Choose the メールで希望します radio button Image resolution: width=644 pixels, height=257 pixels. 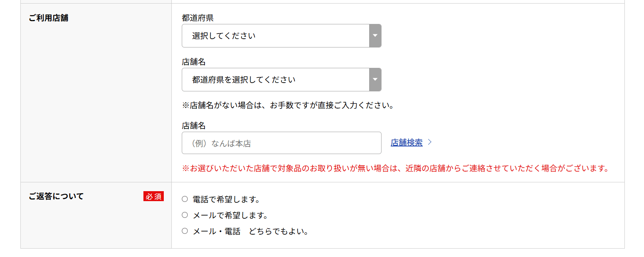click(185, 215)
